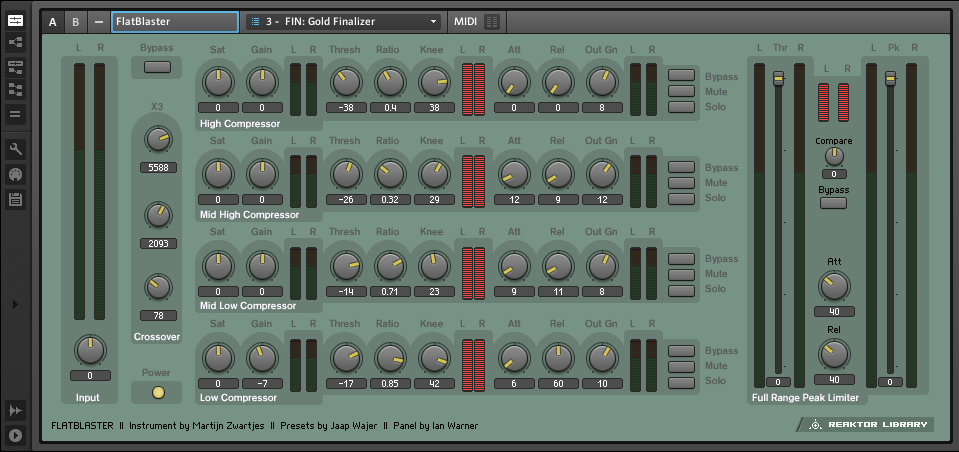Toggle Mid High Compressor Bypass button
The image size is (959, 452).
(x=681, y=167)
